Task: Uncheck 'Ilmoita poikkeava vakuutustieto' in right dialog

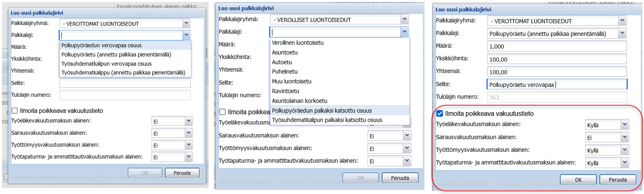Action: pyautogui.click(x=440, y=113)
